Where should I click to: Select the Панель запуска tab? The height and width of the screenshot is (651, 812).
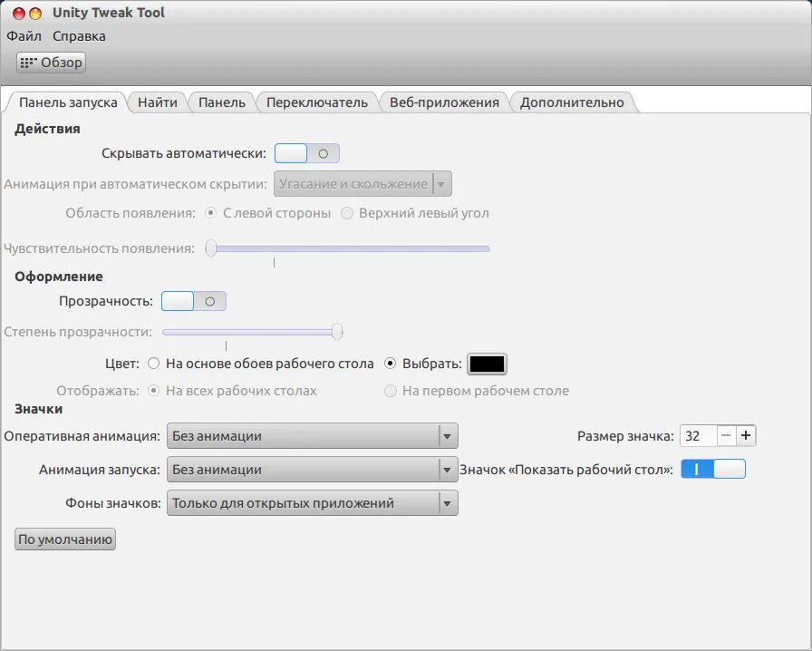[x=68, y=102]
